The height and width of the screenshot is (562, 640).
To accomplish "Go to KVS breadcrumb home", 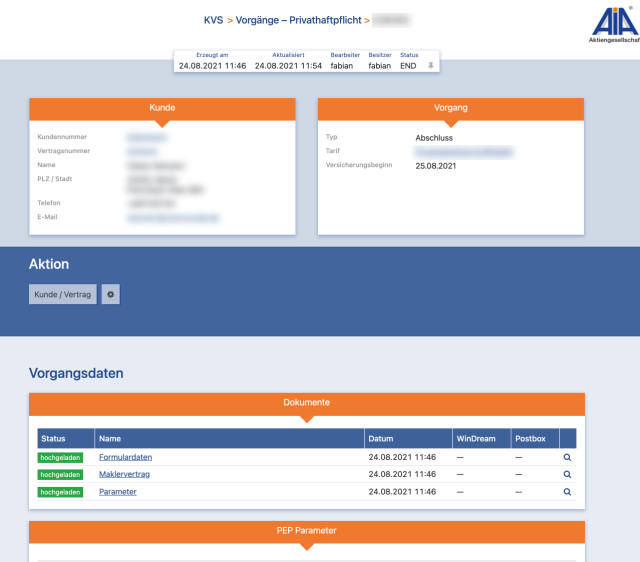I will [213, 20].
